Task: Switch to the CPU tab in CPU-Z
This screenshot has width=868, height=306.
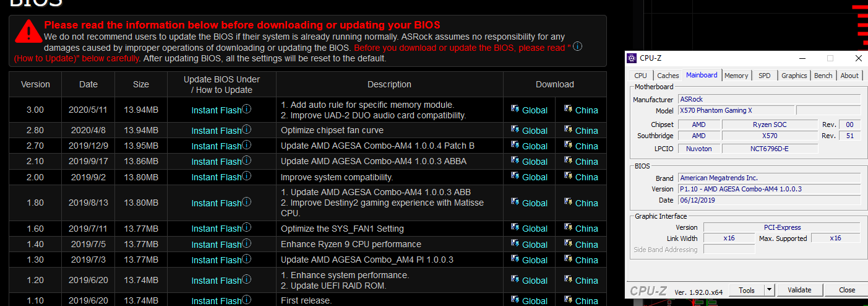Action: coord(640,76)
